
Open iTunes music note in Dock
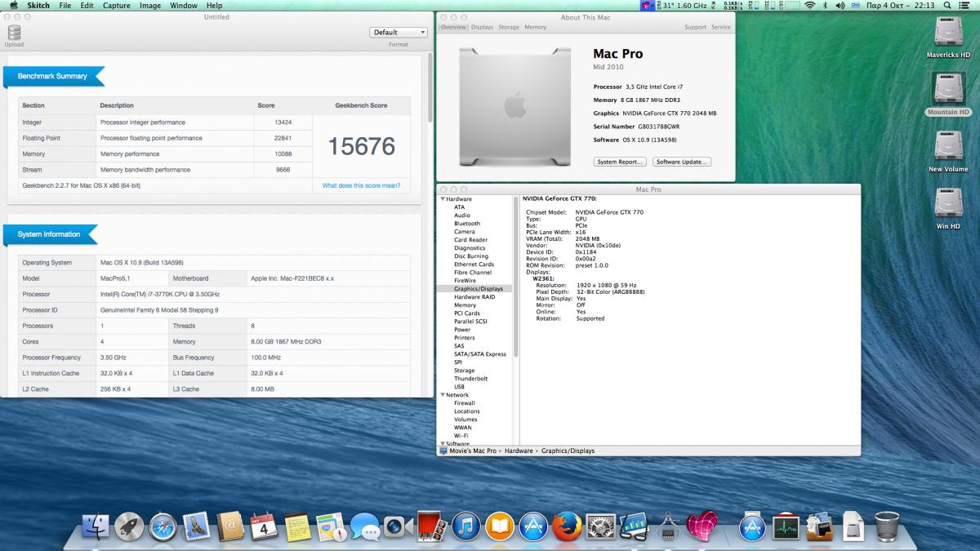(465, 527)
